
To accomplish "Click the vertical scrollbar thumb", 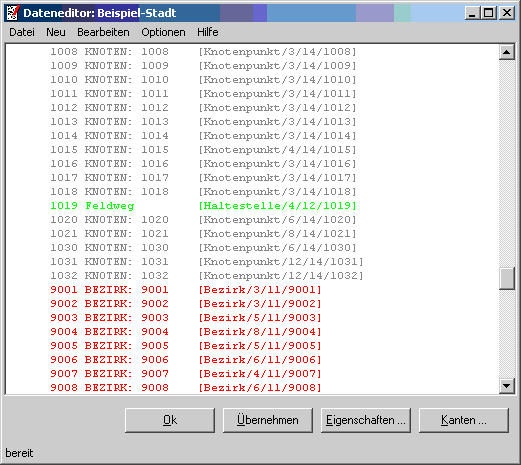I will pyautogui.click(x=507, y=279).
